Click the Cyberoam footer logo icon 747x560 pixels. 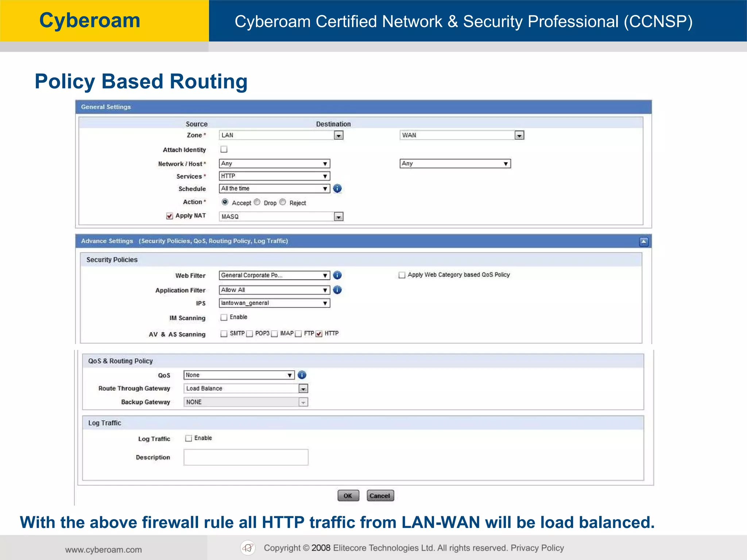click(x=248, y=548)
